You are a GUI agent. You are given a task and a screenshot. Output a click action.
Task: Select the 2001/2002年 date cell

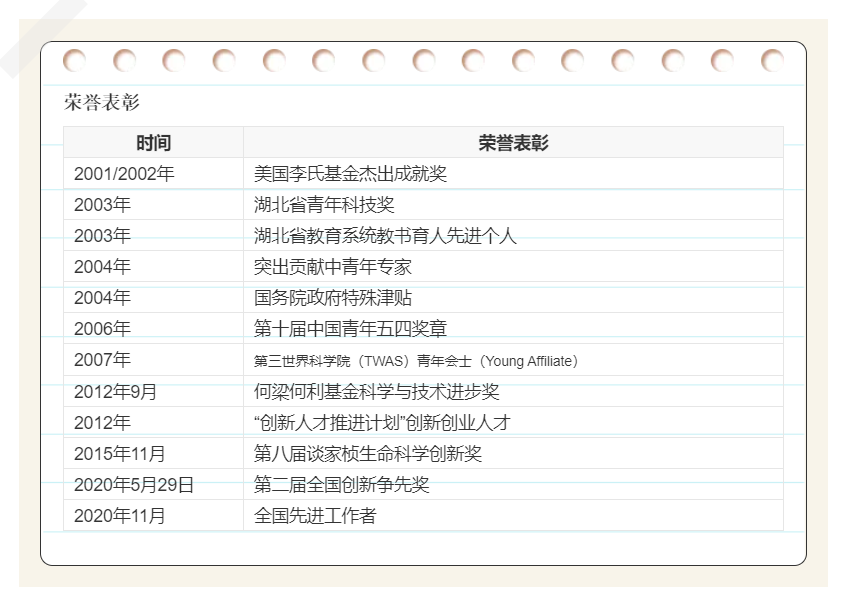tap(124, 174)
